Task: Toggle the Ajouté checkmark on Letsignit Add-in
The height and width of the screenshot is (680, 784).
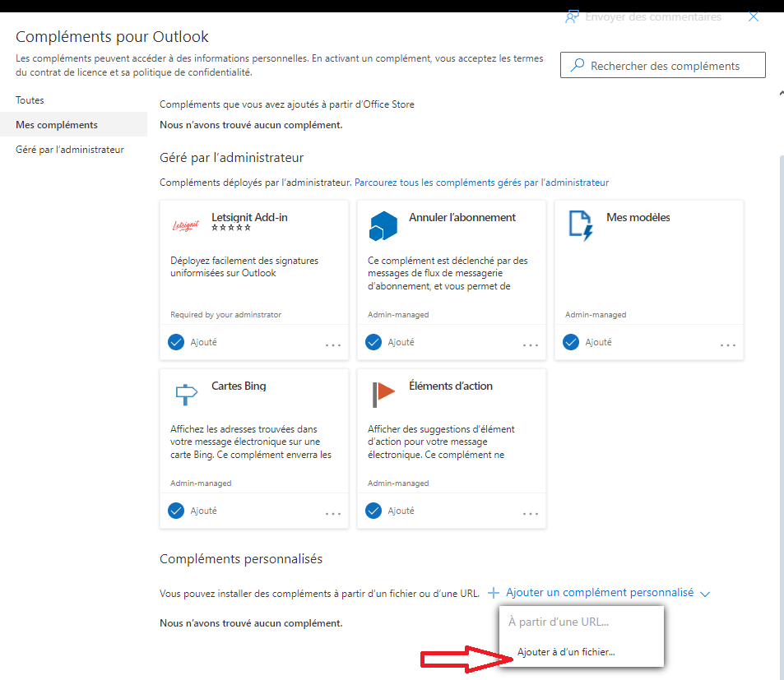Action: pos(176,342)
